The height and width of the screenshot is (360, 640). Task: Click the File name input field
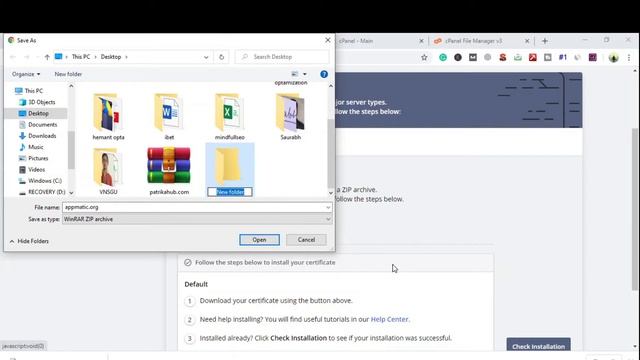pyautogui.click(x=193, y=207)
